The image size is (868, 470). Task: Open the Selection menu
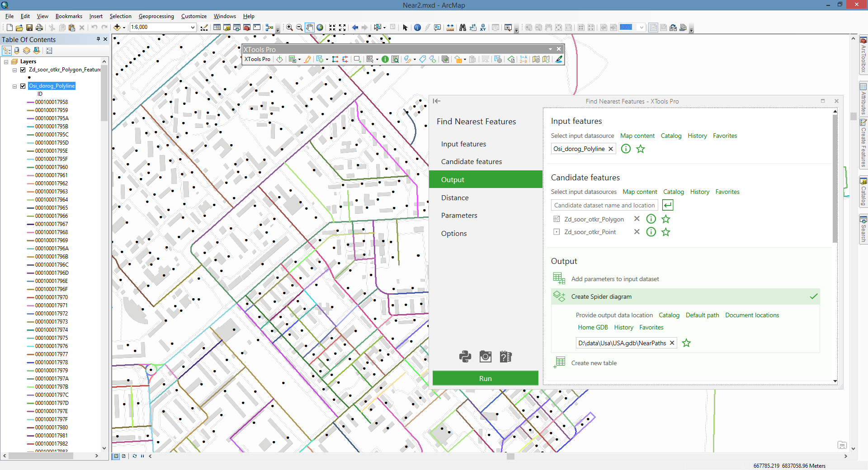coord(120,16)
